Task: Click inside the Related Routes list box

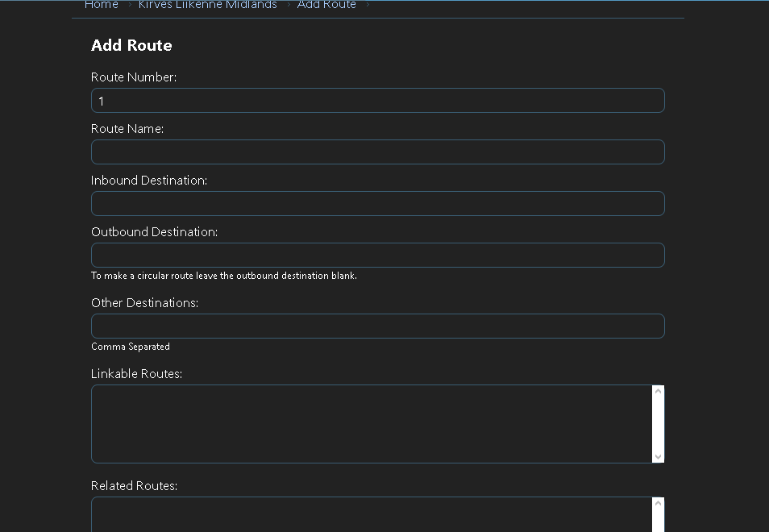Action: (372, 514)
